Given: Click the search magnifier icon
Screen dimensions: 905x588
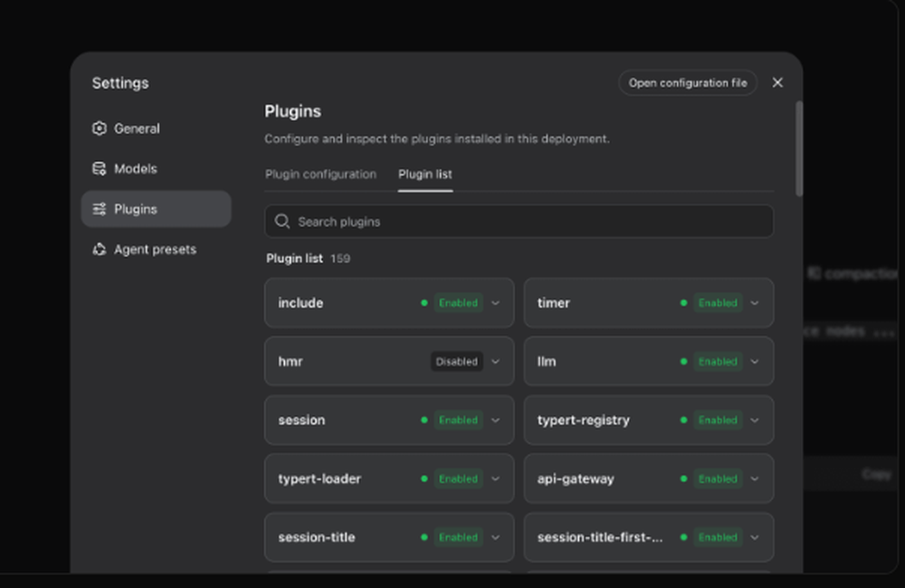Looking at the screenshot, I should [282, 222].
